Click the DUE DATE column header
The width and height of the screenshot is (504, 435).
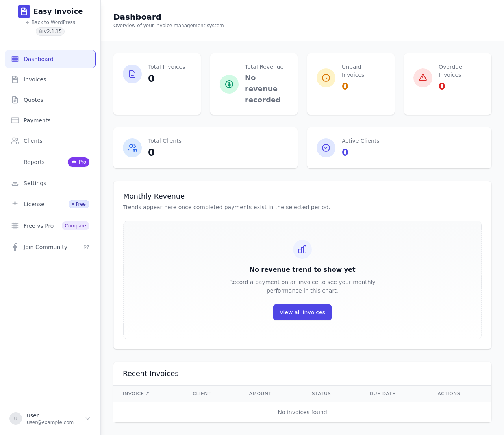point(382,394)
